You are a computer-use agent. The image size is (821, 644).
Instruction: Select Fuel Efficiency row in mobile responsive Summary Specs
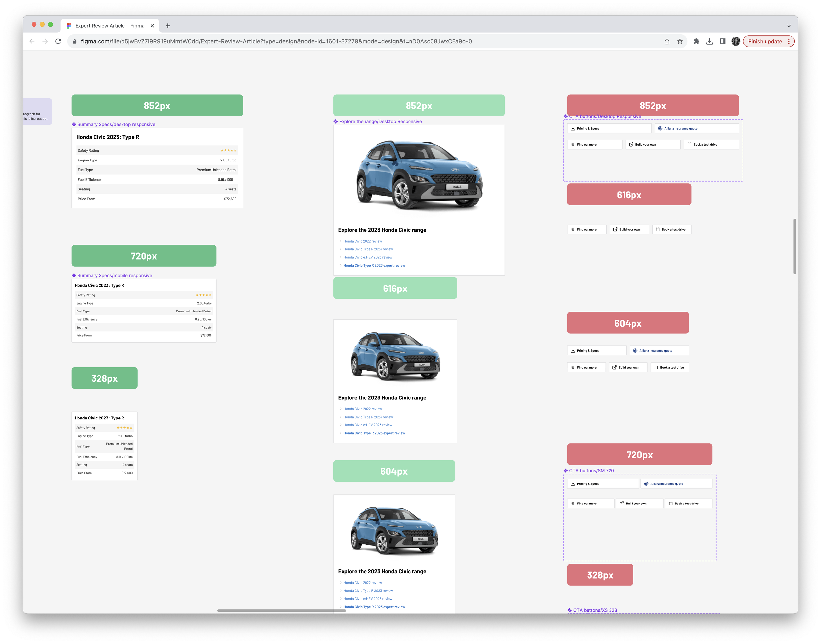pos(144,319)
